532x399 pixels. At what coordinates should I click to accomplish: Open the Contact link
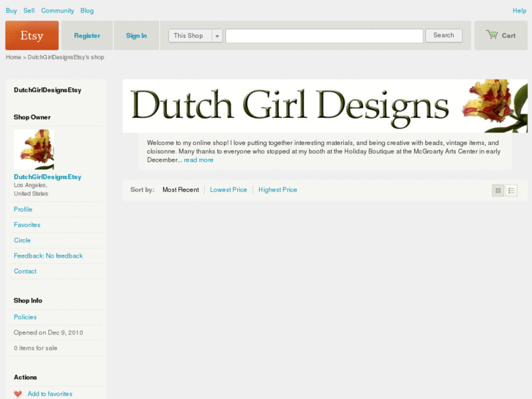pos(25,271)
